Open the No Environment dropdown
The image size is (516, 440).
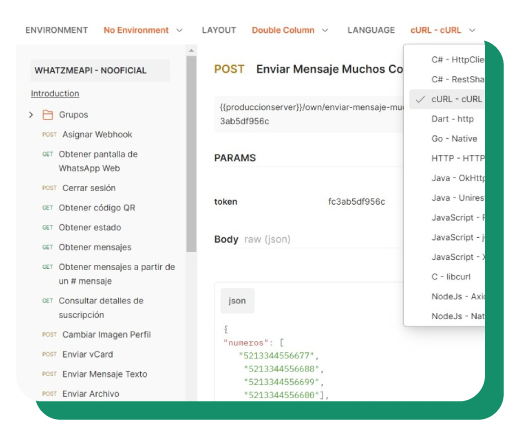coord(143,30)
